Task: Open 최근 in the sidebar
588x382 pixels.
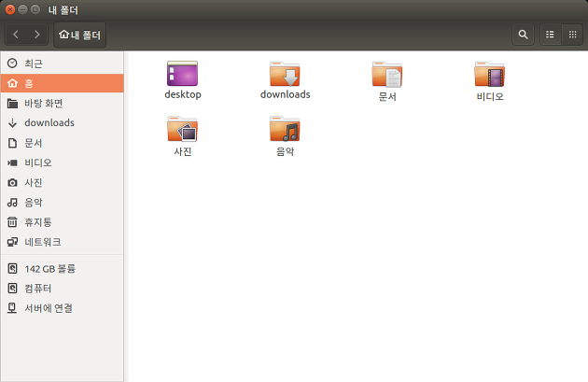Action: pos(63,64)
